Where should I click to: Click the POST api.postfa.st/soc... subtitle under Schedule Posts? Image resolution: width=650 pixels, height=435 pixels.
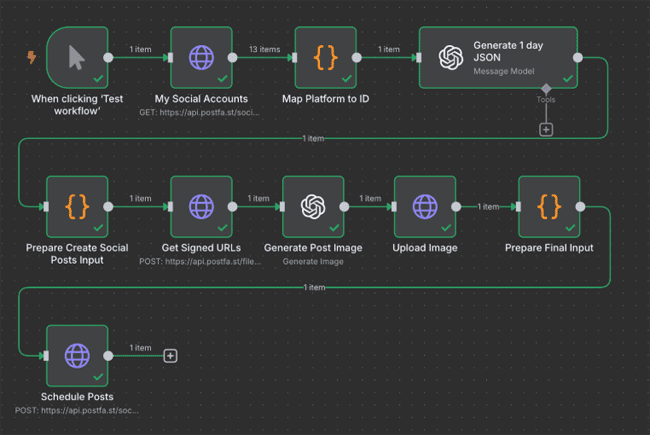click(x=77, y=411)
